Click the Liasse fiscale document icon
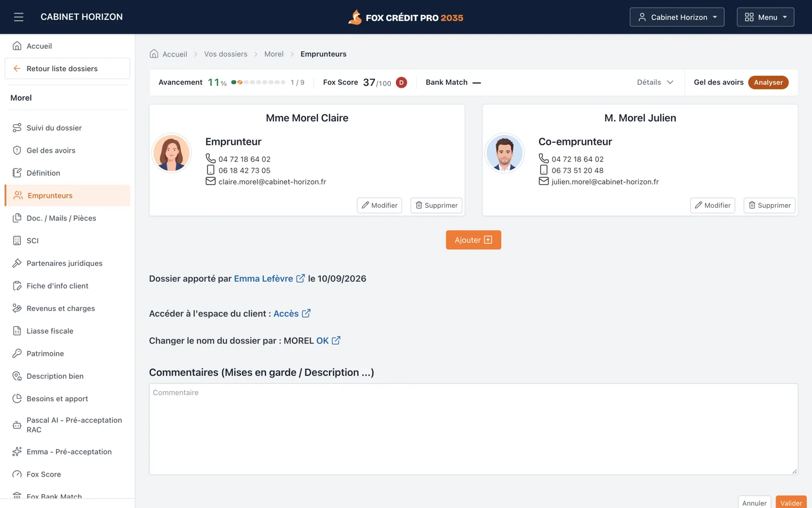 pyautogui.click(x=17, y=331)
